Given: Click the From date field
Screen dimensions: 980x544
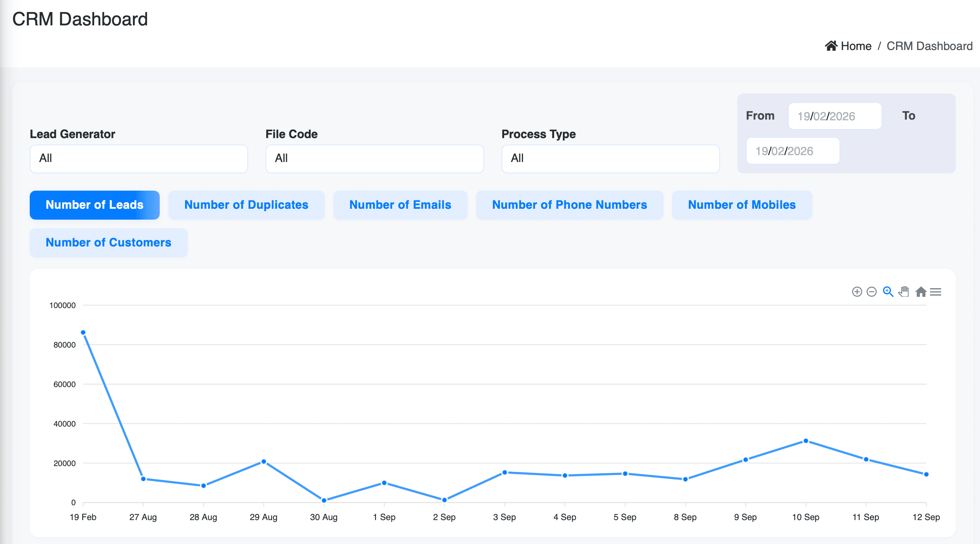Looking at the screenshot, I should pyautogui.click(x=835, y=116).
